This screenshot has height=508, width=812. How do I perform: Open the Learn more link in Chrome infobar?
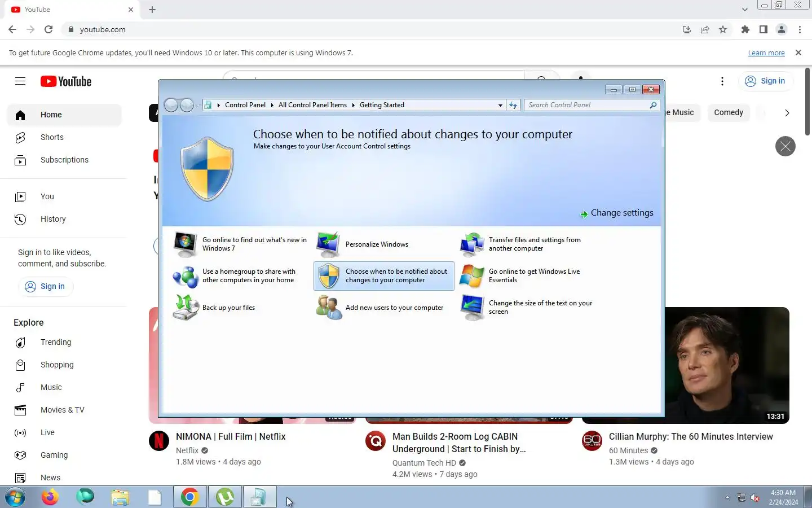(x=766, y=52)
